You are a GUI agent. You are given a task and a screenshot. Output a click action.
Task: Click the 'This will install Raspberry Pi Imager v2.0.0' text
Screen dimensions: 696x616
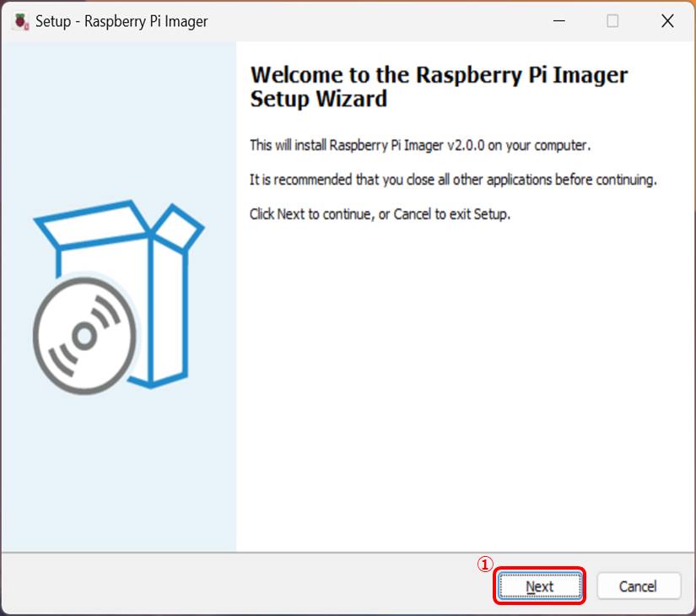coord(420,145)
